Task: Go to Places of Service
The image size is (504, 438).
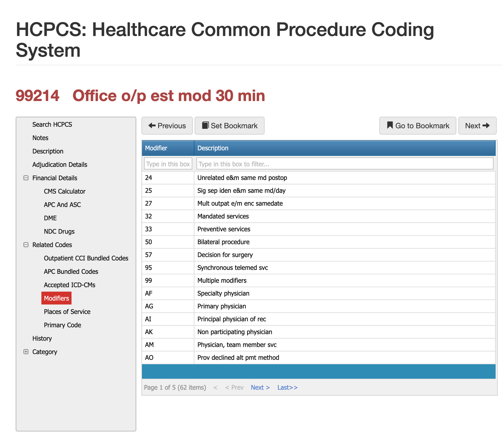Action: (x=67, y=312)
